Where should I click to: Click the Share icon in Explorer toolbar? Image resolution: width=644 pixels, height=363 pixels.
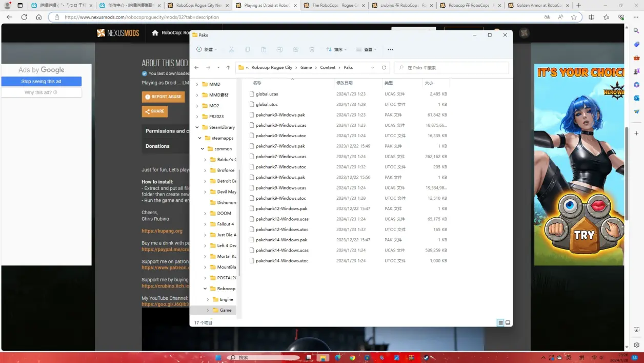[295, 50]
